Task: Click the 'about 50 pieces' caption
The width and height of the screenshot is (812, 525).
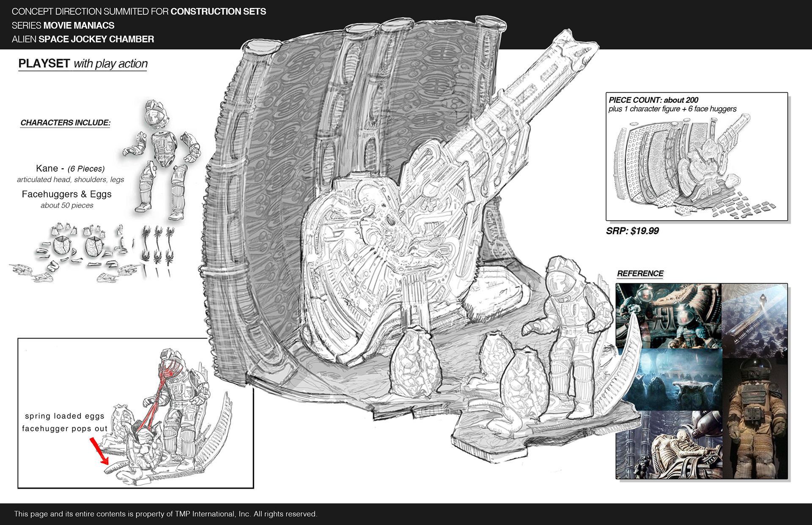Action: click(67, 205)
